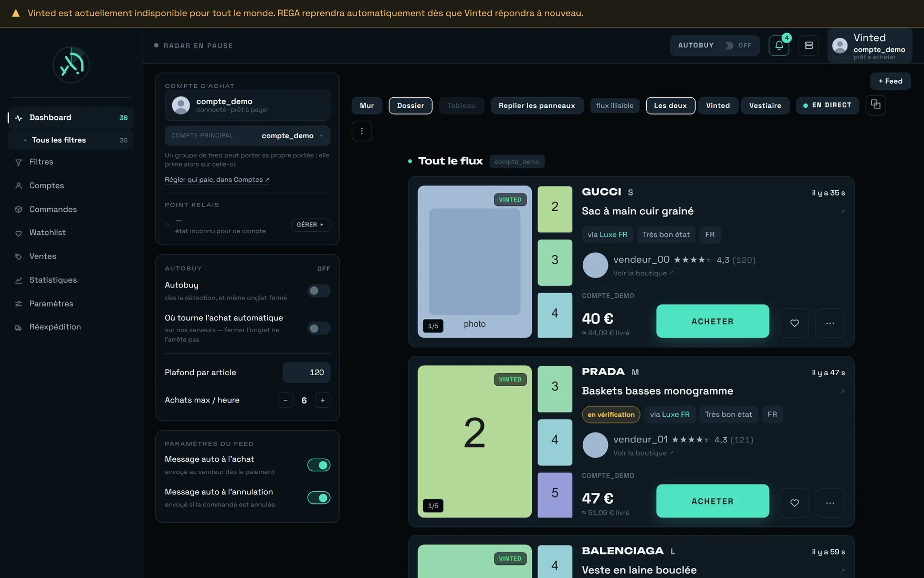Click the overlapping windows icon next to EN DIRECT
Image resolution: width=924 pixels, height=578 pixels.
[x=876, y=105]
